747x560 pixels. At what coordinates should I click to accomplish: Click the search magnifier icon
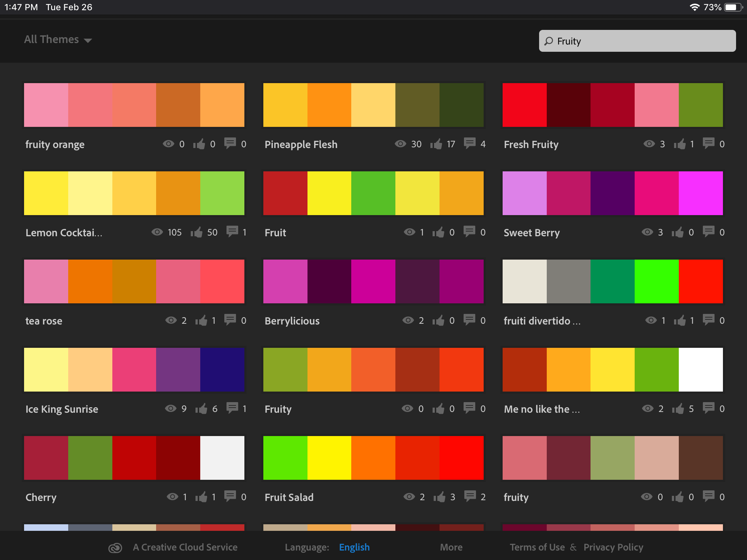(549, 41)
